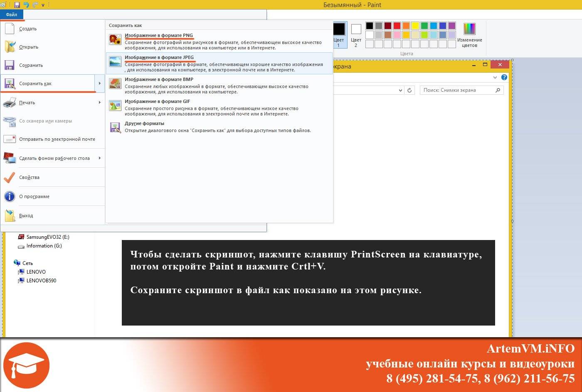Pick the orange swatch in top row
This screenshot has height=392, width=582.
[x=406, y=26]
